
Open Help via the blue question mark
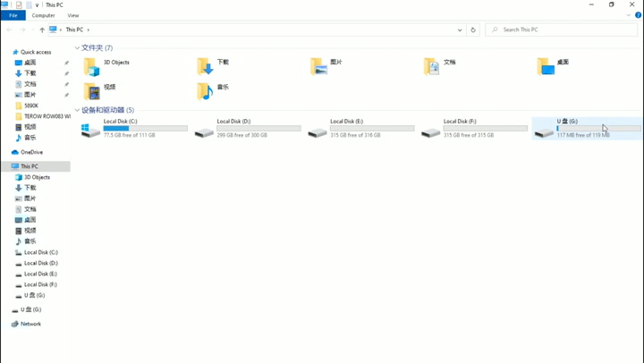[639, 15]
